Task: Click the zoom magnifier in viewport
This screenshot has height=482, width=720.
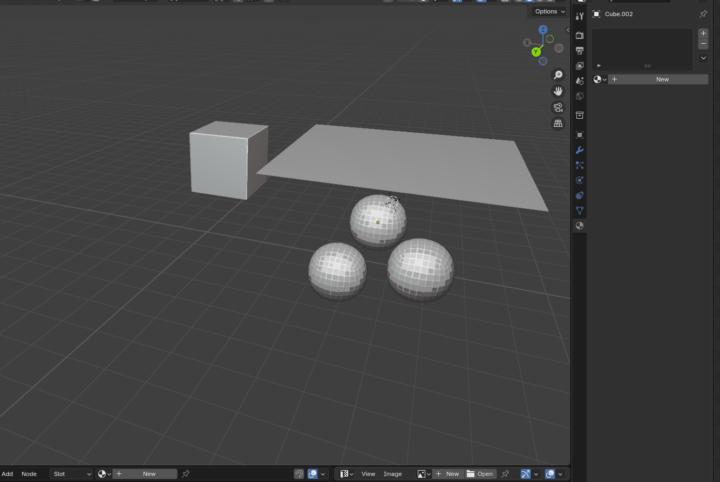Action: (x=558, y=75)
